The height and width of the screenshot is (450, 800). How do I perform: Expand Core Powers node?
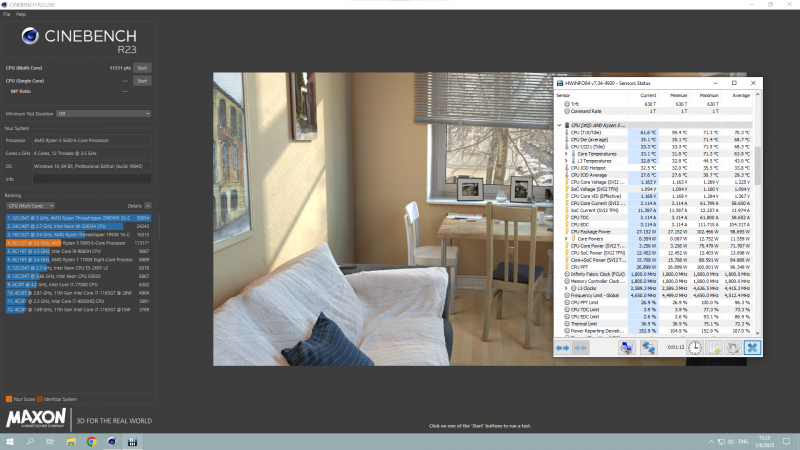[566, 239]
